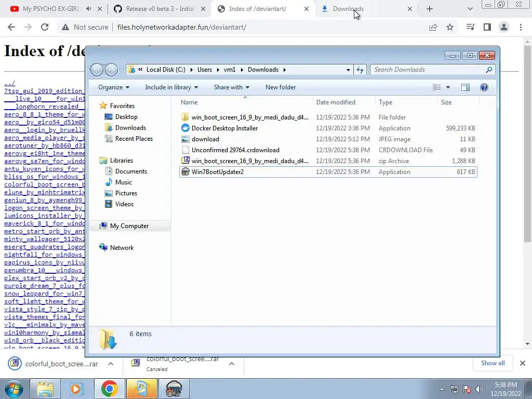Click the Chrome taskbar icon
The image size is (532, 399).
109,389
